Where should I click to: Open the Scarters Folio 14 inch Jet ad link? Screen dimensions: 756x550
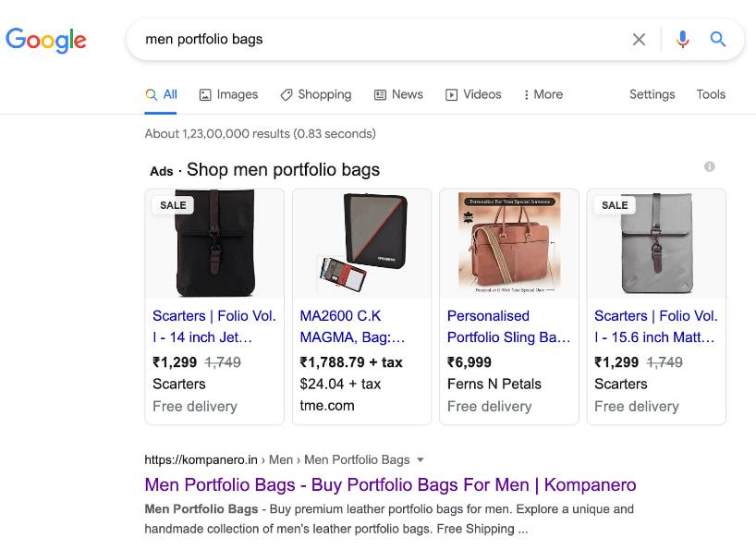coord(214,326)
